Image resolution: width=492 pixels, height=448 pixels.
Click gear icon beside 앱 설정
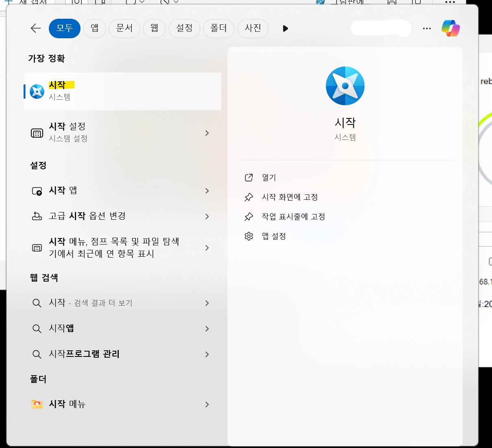pos(249,236)
